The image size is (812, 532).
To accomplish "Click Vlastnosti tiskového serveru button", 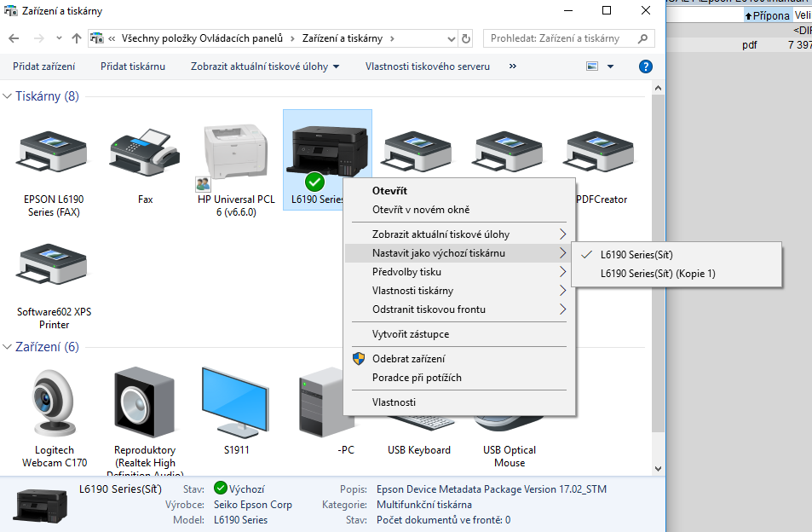I will coord(427,66).
